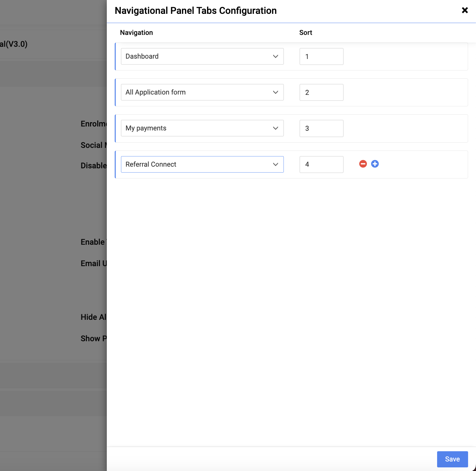This screenshot has height=471, width=476.
Task: Select the sort input showing 3
Action: point(321,128)
